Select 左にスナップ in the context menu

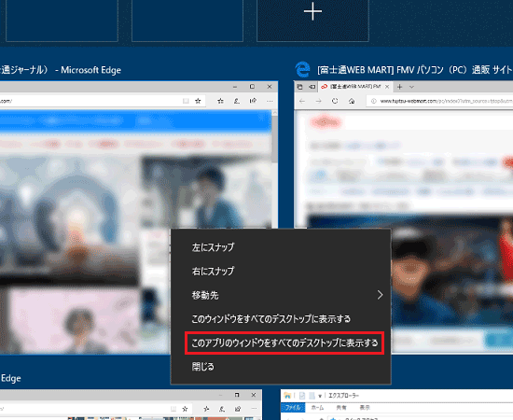click(213, 247)
